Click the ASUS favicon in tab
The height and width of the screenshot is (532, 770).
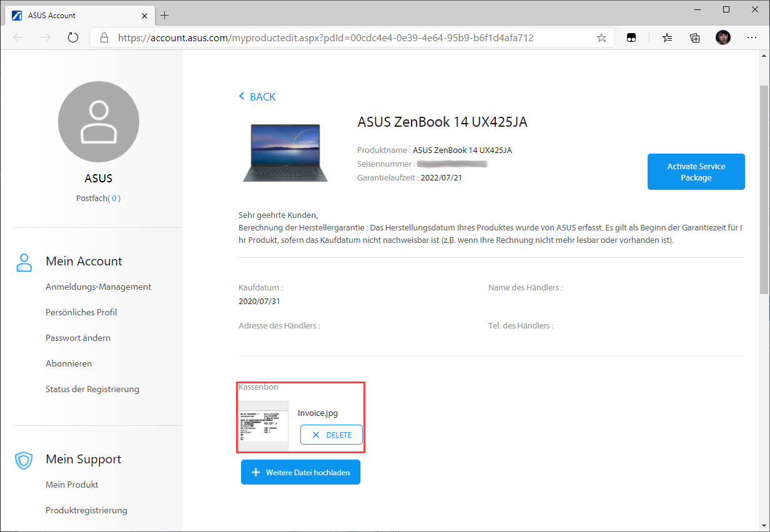click(17, 16)
